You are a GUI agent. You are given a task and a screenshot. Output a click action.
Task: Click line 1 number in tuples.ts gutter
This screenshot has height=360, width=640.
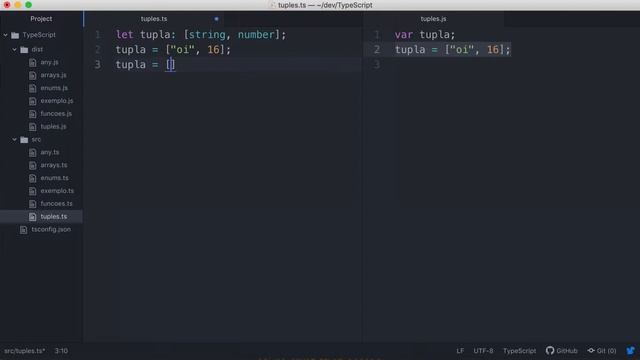tap(98, 35)
